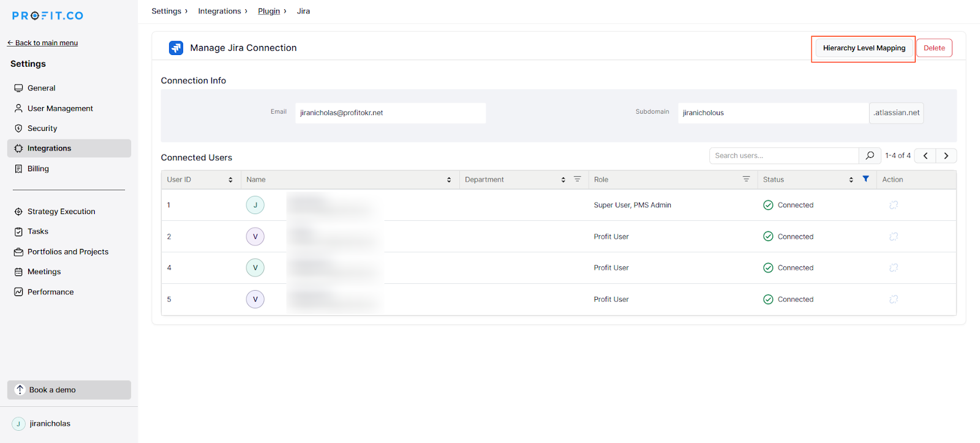The height and width of the screenshot is (443, 980).
Task: Select Integrations in the sidebar
Action: [69, 148]
